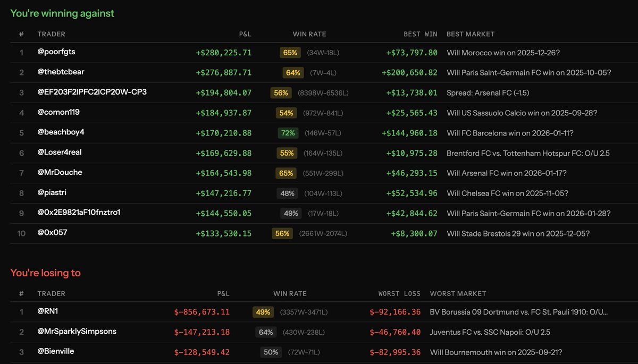Click the 65% win rate badge for @poorfgts
638x364 pixels.
point(290,53)
